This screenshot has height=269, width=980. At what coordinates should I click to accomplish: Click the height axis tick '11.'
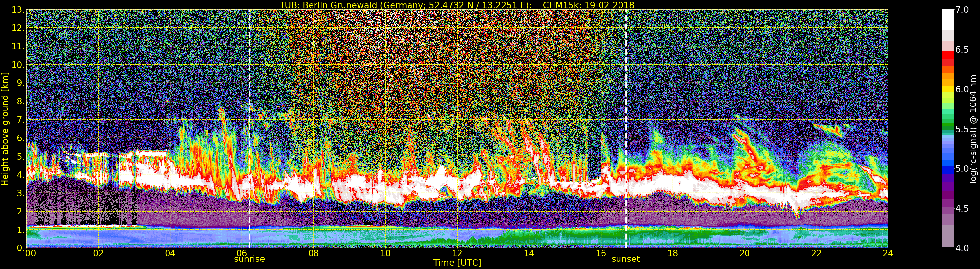point(18,46)
